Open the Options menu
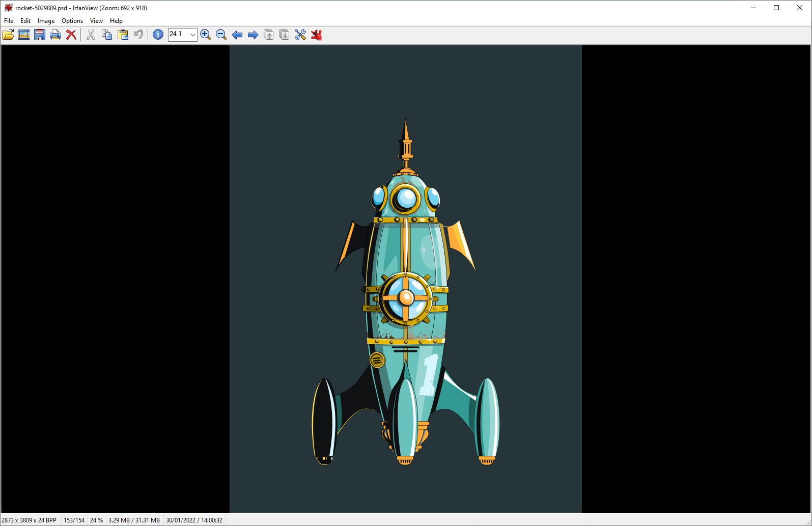Image resolution: width=812 pixels, height=526 pixels. click(72, 21)
